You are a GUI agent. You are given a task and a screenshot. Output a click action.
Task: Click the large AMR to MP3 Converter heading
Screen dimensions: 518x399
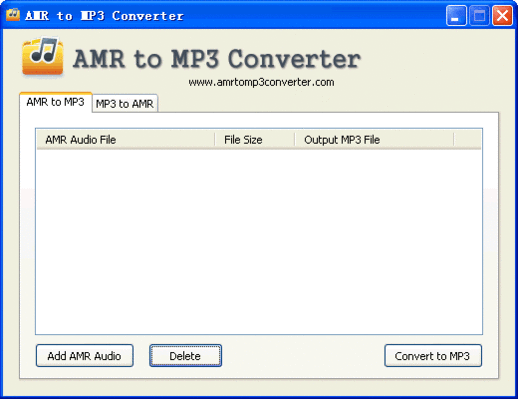[x=217, y=59]
